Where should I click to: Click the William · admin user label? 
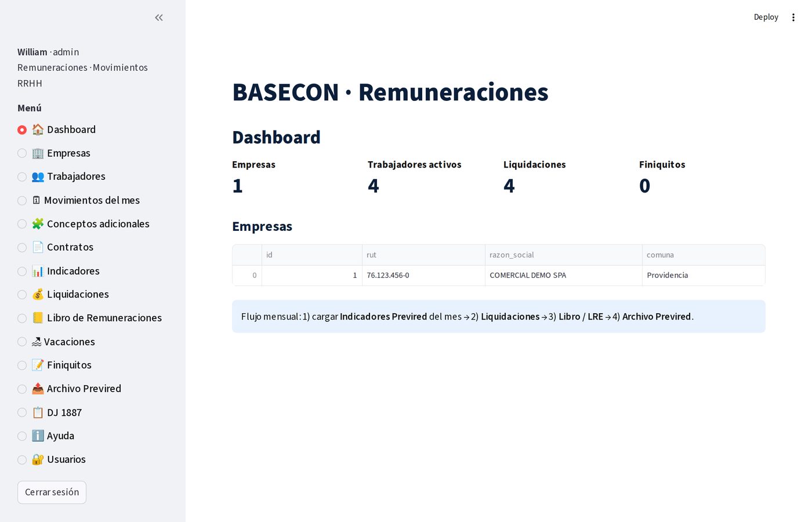pos(48,52)
